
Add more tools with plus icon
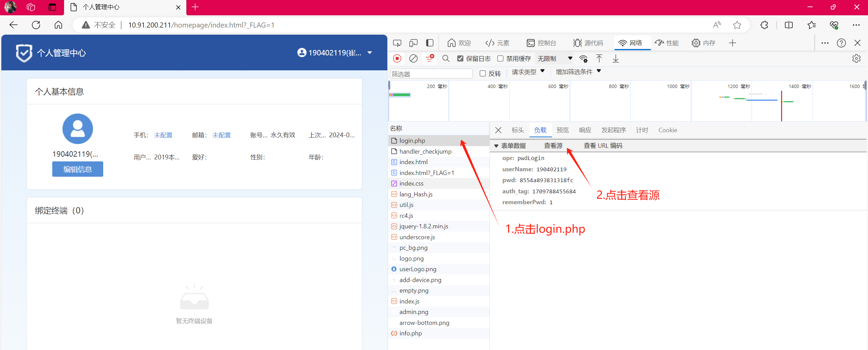(732, 43)
